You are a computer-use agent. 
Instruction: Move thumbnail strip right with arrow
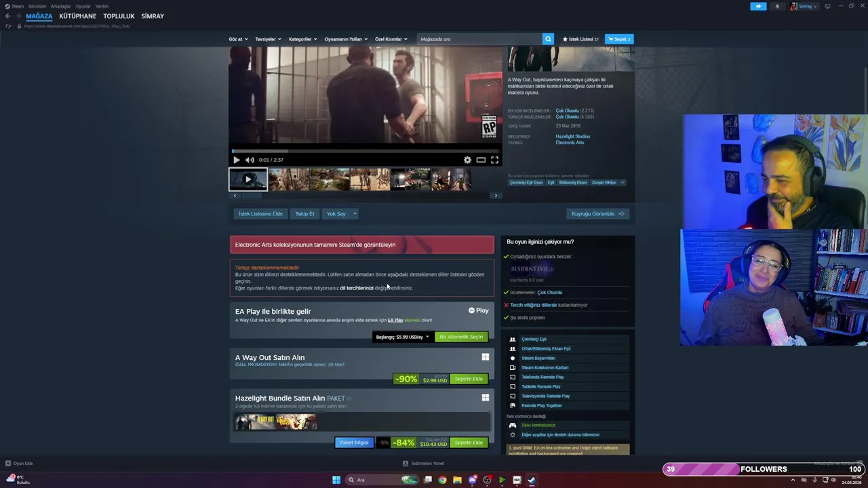pos(496,195)
